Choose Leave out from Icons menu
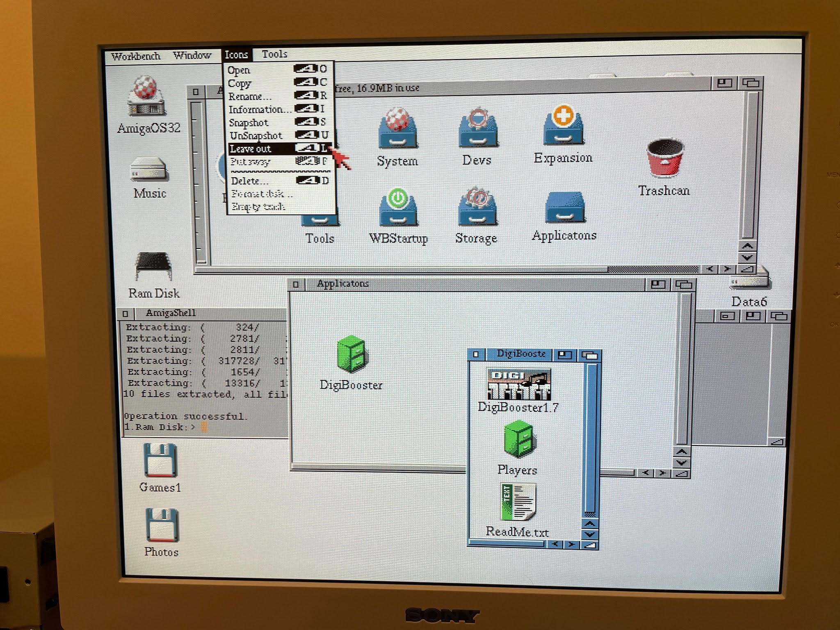840x630 pixels. click(x=280, y=148)
